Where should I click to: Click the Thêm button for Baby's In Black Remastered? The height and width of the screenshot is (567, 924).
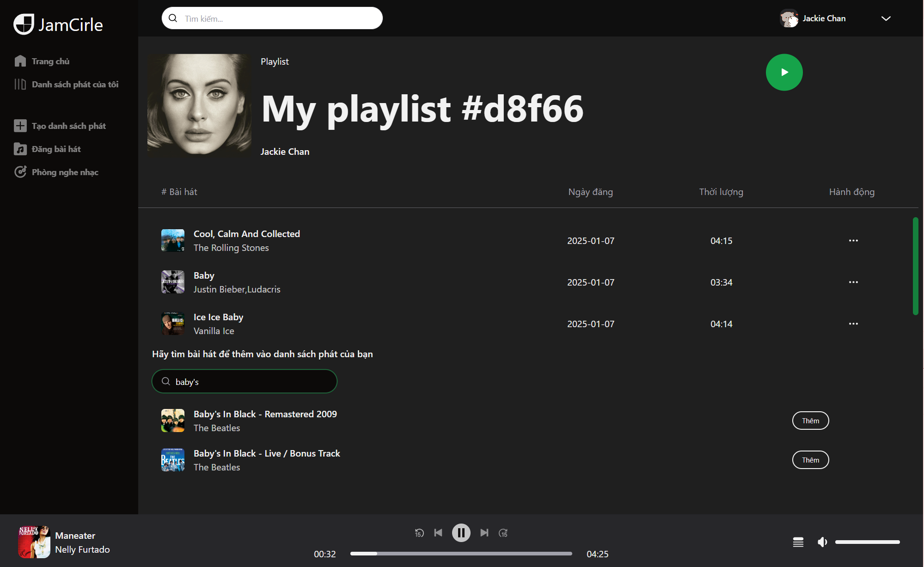[810, 421]
